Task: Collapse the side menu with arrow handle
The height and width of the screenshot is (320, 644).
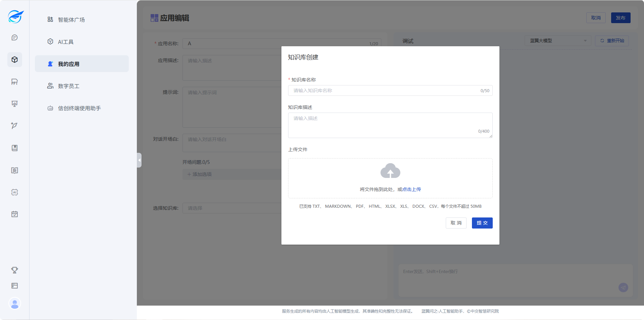Action: (139, 160)
